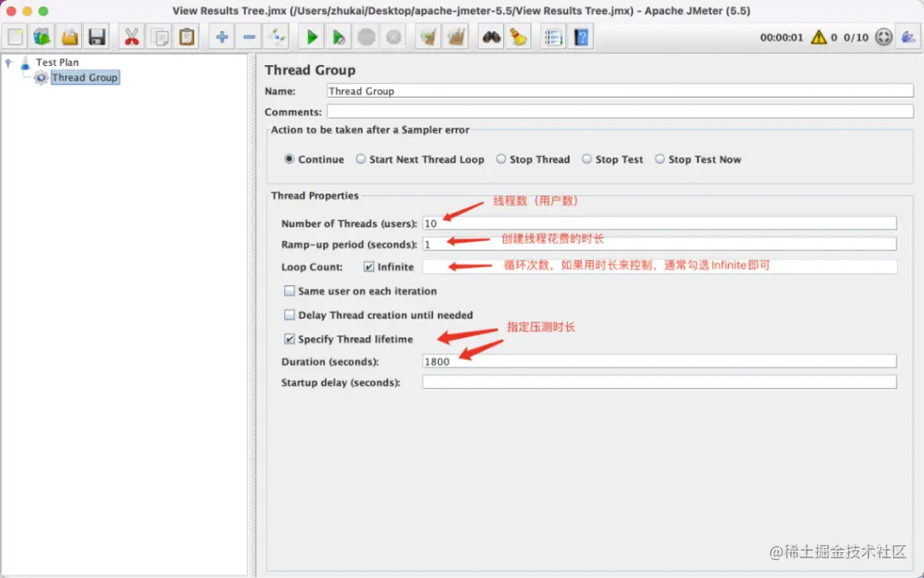This screenshot has width=924, height=578.
Task: Click the Name input field
Action: (620, 91)
